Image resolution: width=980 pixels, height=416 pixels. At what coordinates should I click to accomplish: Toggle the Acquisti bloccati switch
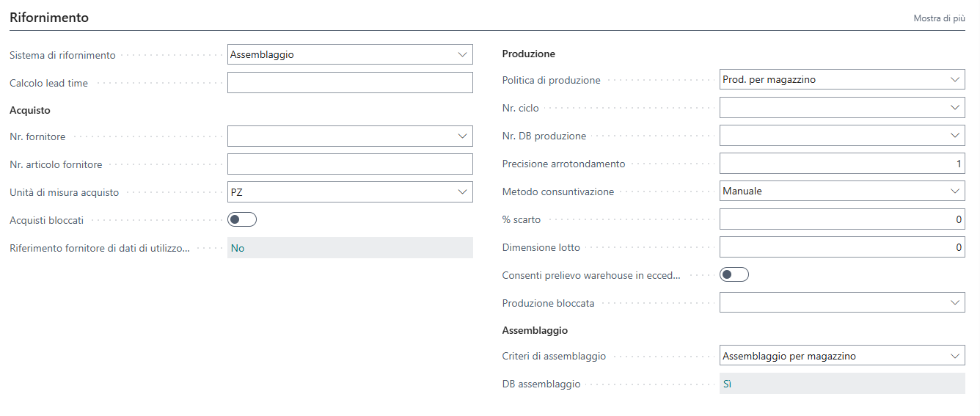click(x=242, y=219)
